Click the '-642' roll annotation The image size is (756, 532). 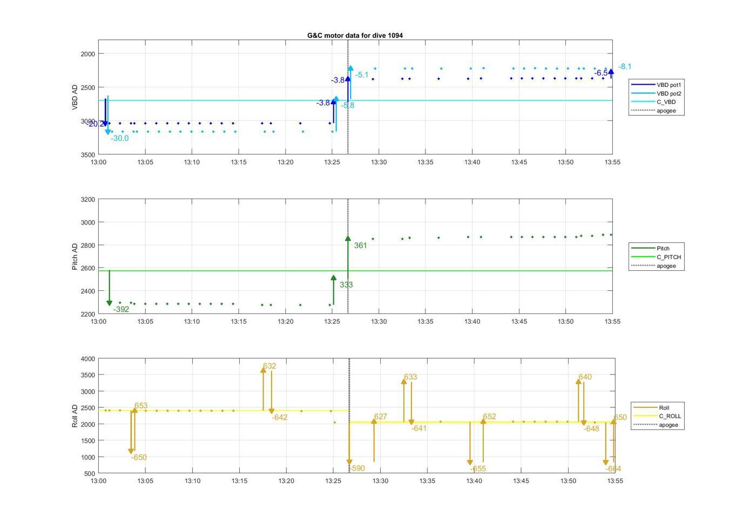click(x=279, y=418)
